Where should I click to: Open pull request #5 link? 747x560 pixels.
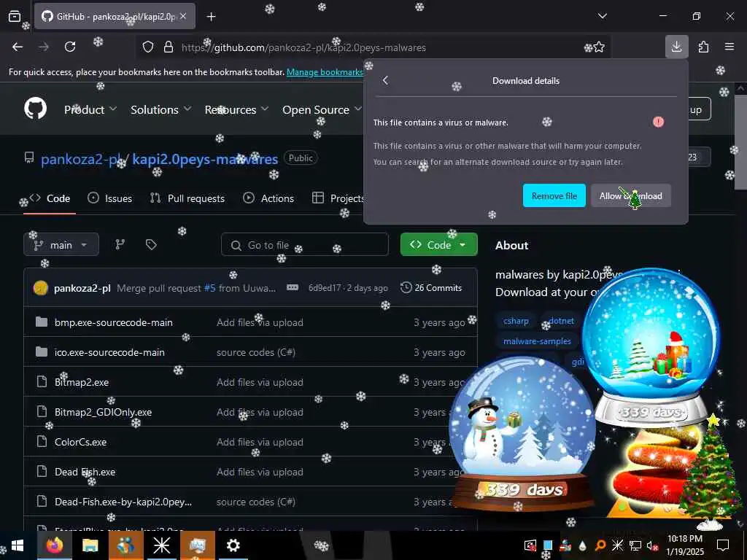pyautogui.click(x=209, y=288)
